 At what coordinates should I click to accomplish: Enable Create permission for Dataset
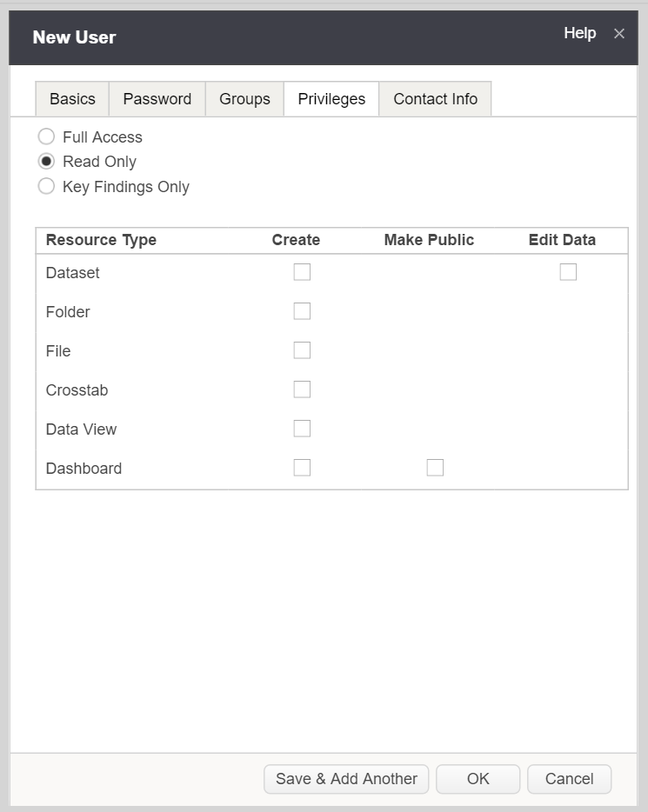[x=302, y=271]
